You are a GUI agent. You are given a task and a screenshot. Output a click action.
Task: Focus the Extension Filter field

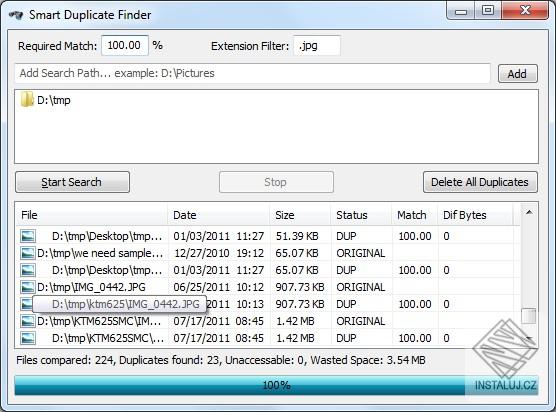pos(317,46)
